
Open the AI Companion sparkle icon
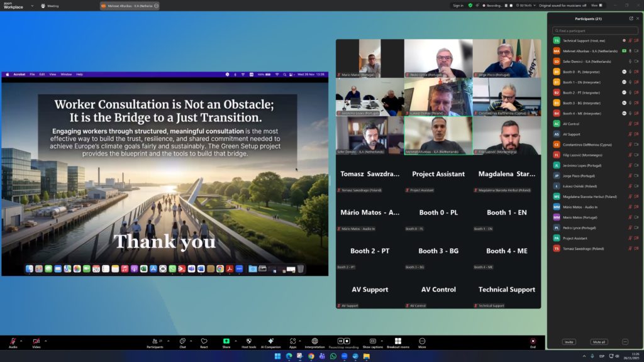click(x=270, y=342)
